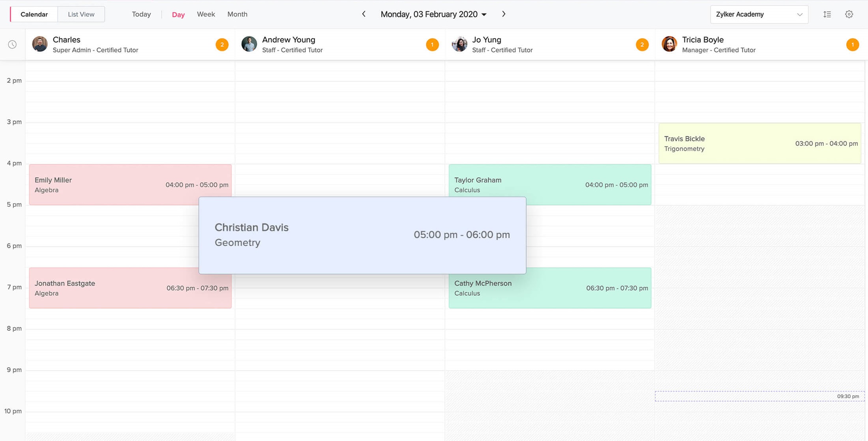
Task: Click Andrew Young's profile photo
Action: (249, 44)
